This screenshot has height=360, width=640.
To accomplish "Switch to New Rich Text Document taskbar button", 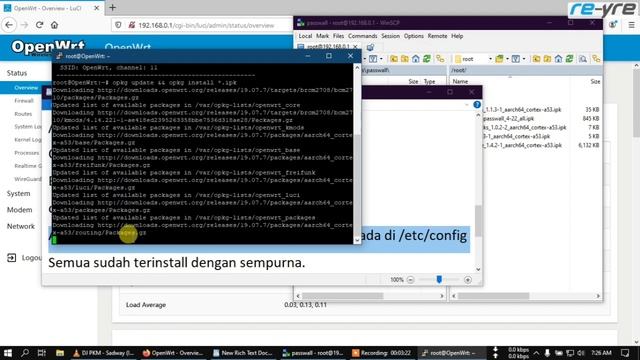I will [x=242, y=353].
